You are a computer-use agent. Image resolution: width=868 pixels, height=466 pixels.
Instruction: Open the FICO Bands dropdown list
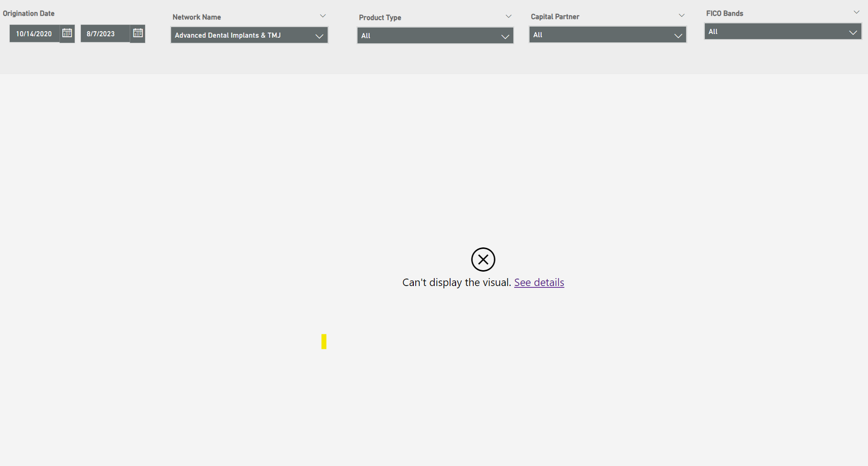783,32
